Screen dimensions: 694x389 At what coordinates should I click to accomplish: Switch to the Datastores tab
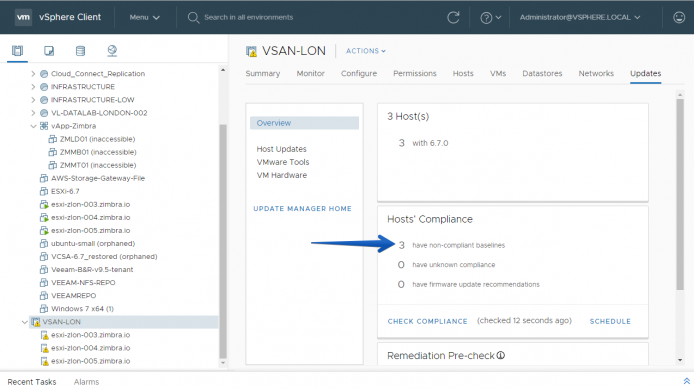(x=542, y=73)
